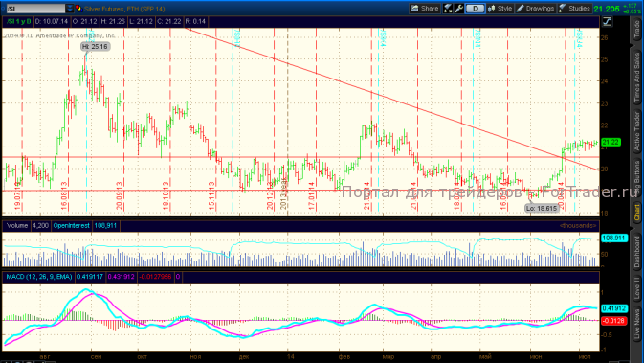The height and width of the screenshot is (363, 644).
Task: Click the MACD (12, 26, 9, EMA) label
Action: tap(38, 277)
